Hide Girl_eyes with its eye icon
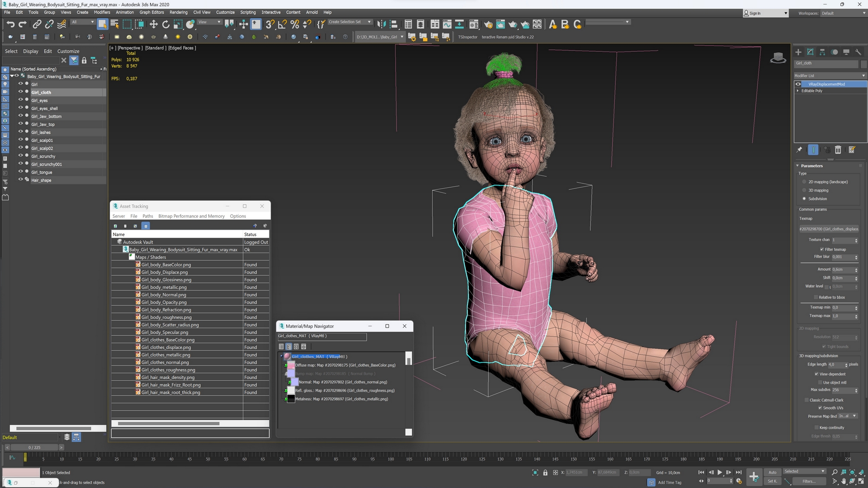Screen dimensions: 868x488 pos(20,100)
